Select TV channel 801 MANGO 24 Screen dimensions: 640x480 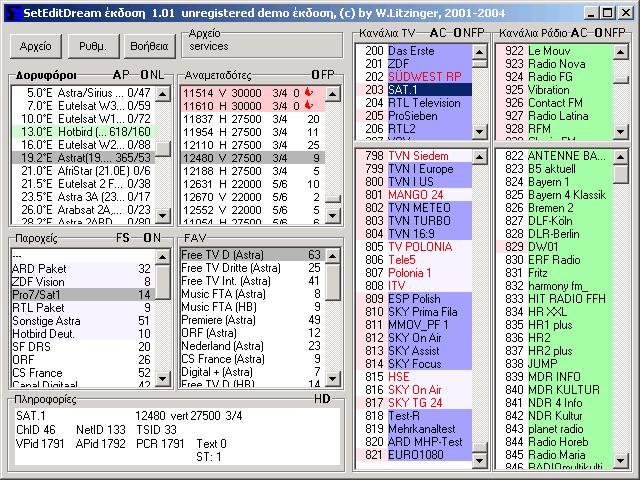[414, 195]
